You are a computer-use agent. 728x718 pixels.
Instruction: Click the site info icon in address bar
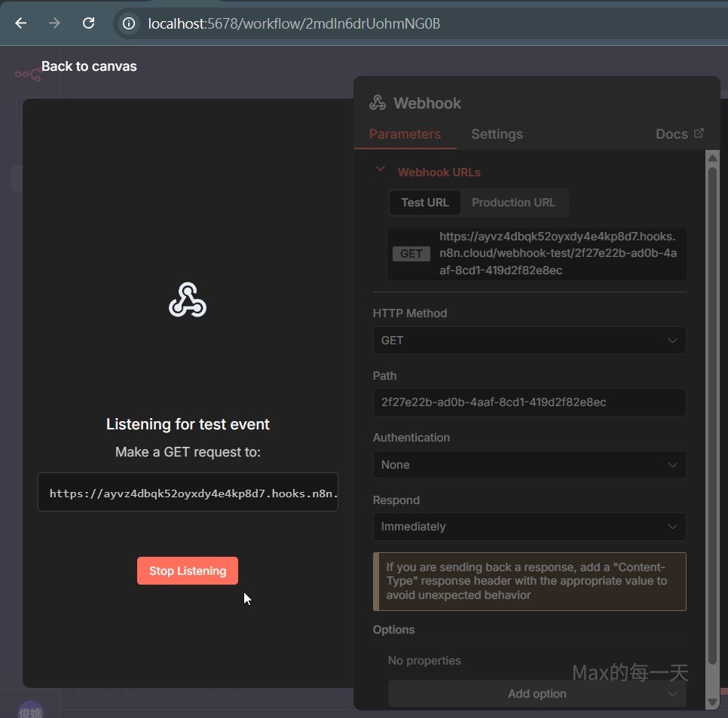point(130,23)
